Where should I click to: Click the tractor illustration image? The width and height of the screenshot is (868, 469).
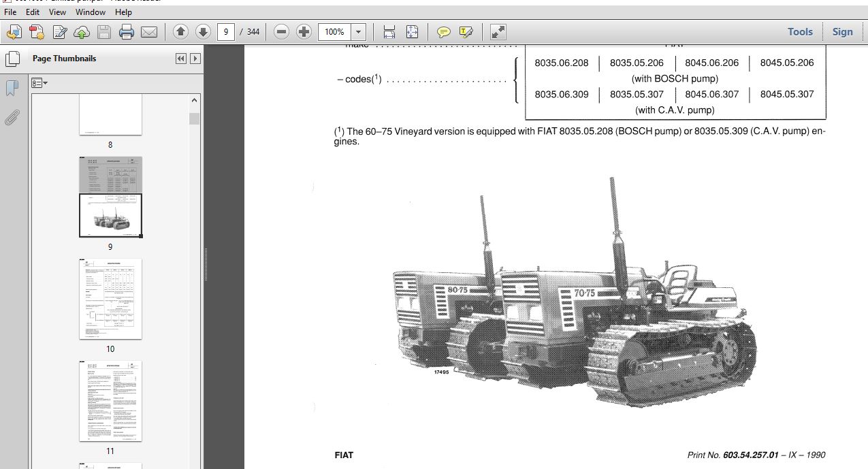575,291
